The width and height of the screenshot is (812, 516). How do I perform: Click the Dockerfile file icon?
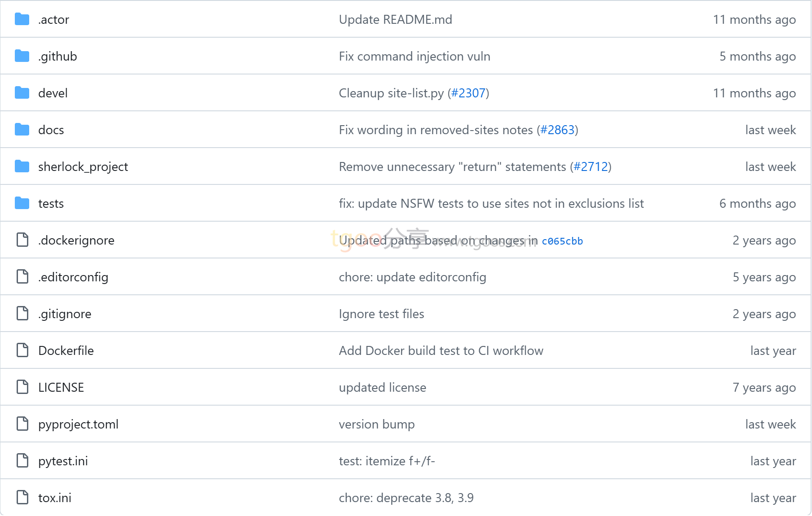tap(22, 350)
